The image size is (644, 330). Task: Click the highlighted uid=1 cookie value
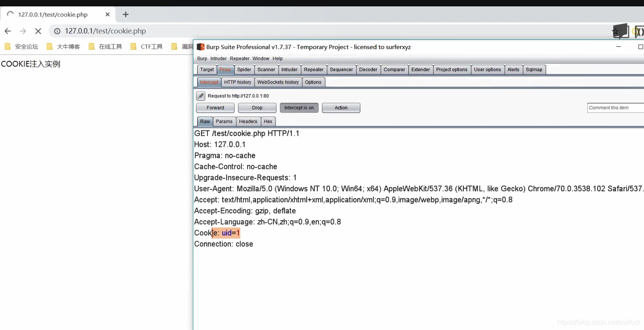[x=231, y=233]
